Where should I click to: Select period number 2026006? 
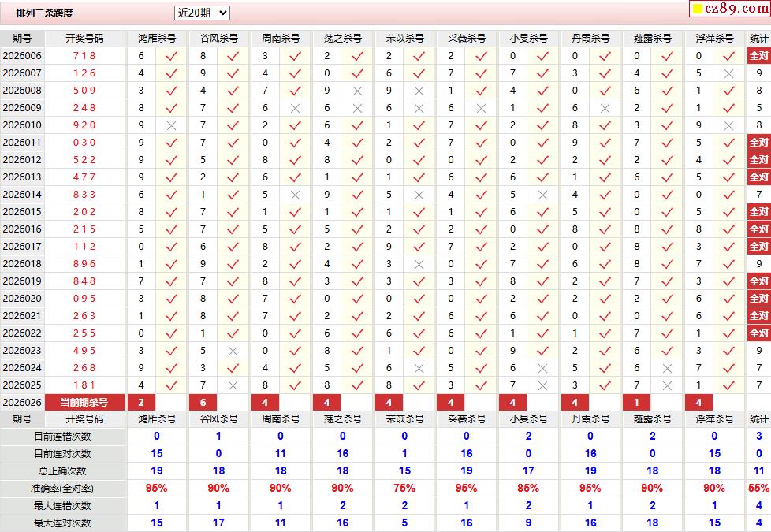click(x=22, y=55)
